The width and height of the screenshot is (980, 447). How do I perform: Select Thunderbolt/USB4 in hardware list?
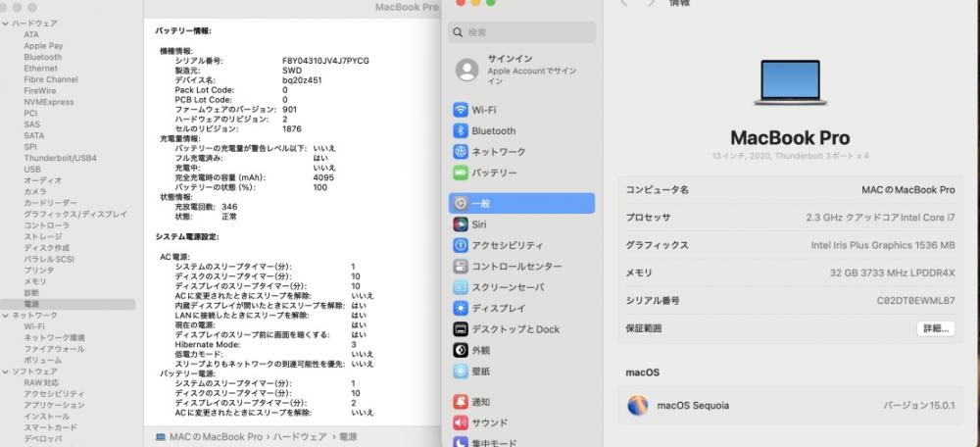tap(60, 158)
